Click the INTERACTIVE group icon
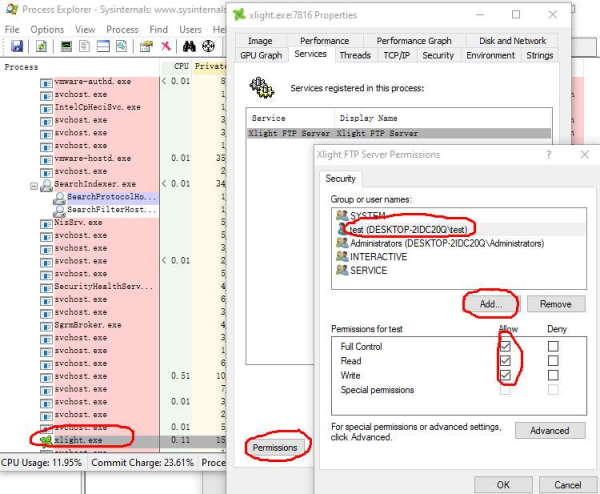The image size is (600, 494). click(x=342, y=256)
